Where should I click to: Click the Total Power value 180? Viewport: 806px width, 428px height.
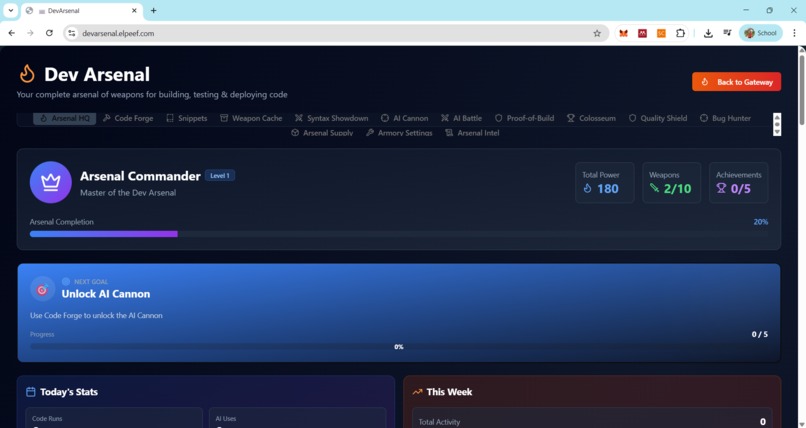click(x=608, y=189)
